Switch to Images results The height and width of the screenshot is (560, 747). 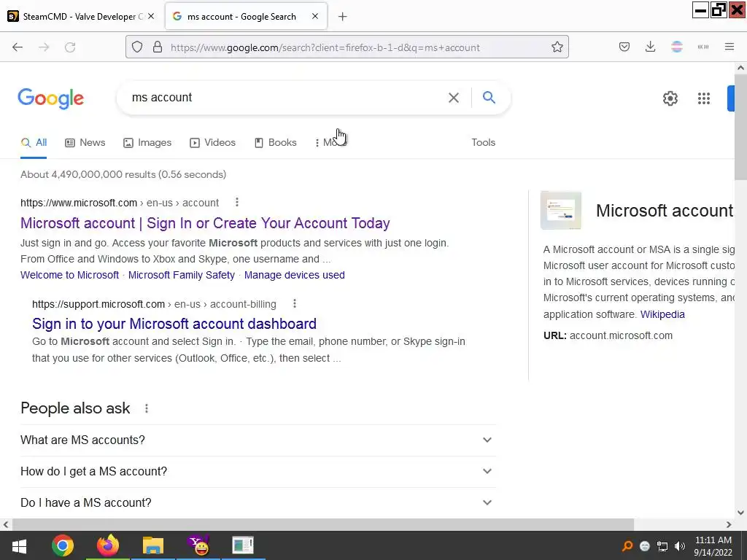pyautogui.click(x=147, y=142)
